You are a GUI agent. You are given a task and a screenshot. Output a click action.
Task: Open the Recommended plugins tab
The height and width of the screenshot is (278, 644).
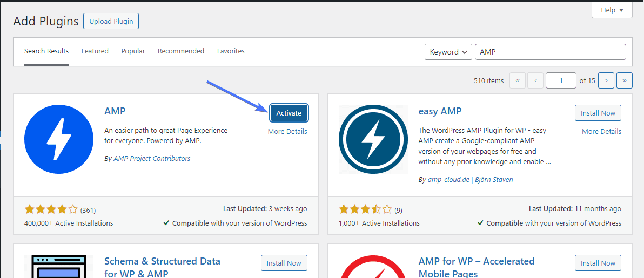(x=180, y=51)
